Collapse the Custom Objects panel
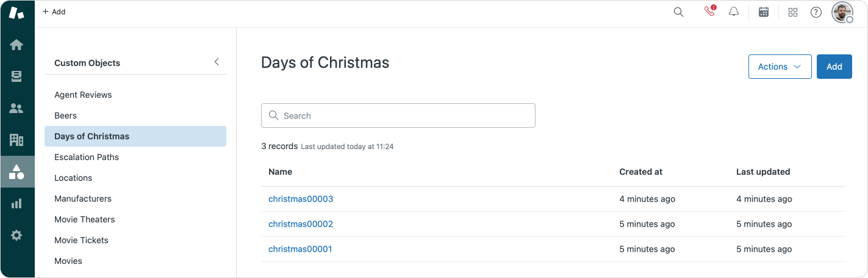 [217, 62]
